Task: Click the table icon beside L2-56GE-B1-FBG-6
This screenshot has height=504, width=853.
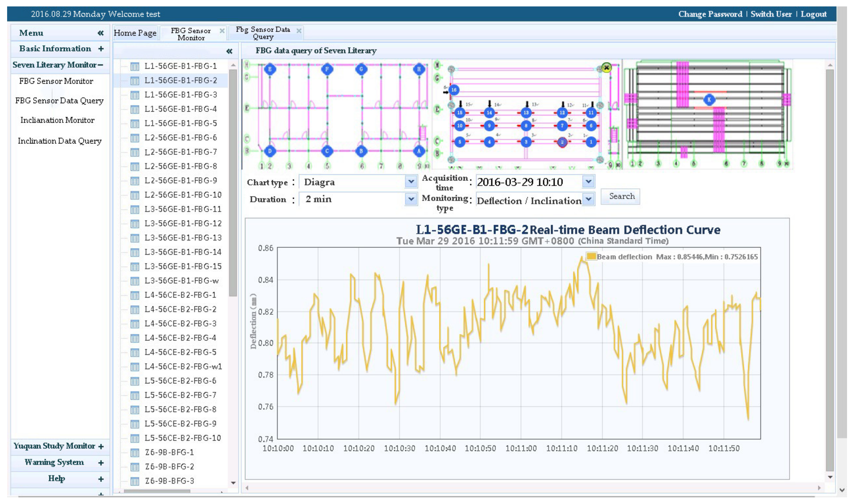Action: [x=135, y=138]
